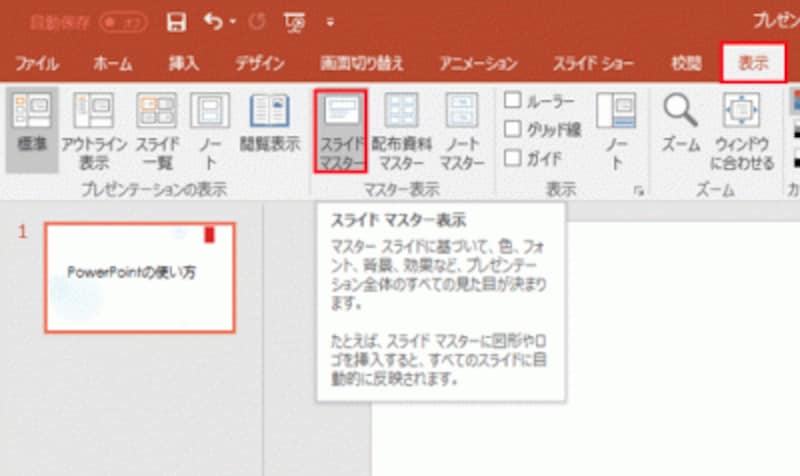The height and width of the screenshot is (476, 800).
Task: Switch to 閲覧表示 reading view
Action: [x=270, y=123]
